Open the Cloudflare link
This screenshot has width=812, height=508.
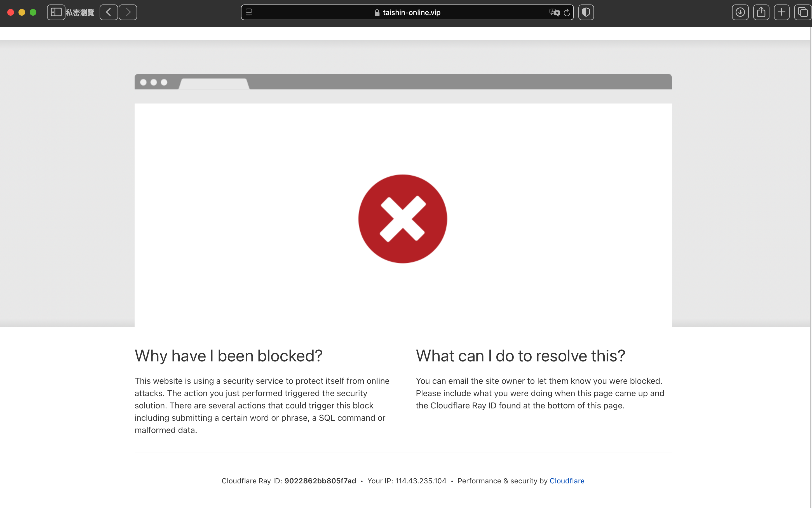(567, 481)
